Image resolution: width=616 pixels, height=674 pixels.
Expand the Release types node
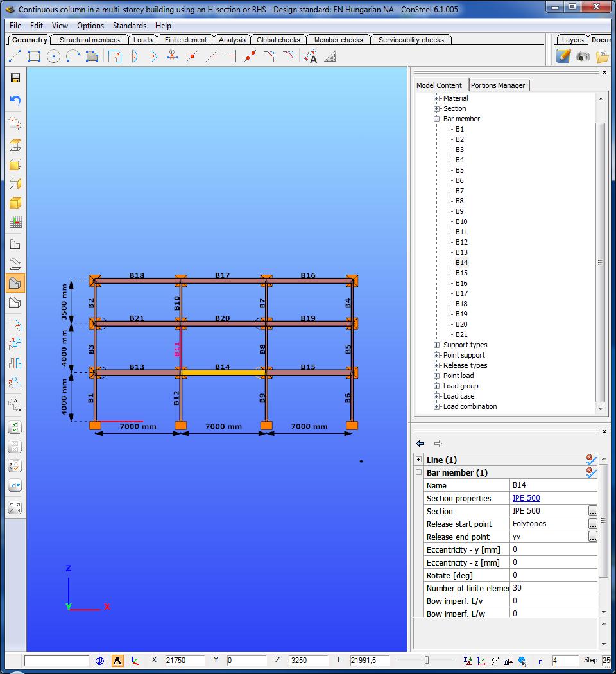coord(436,365)
